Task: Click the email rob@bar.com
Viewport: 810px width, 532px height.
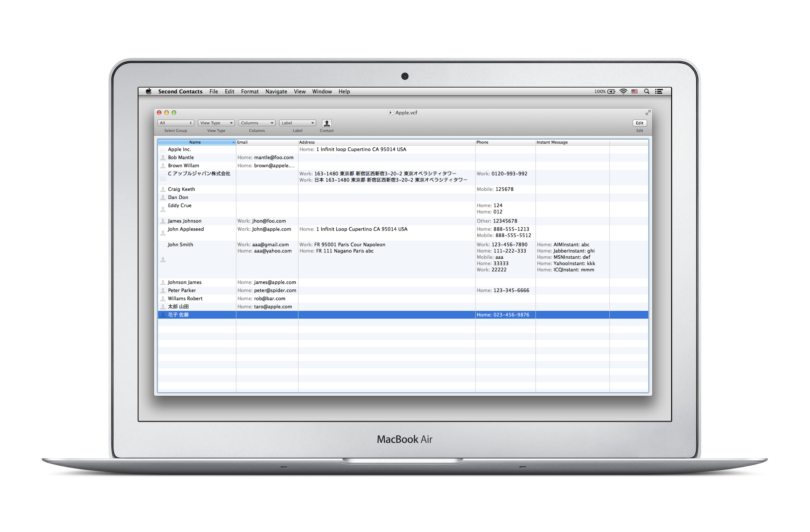Action: tap(270, 298)
